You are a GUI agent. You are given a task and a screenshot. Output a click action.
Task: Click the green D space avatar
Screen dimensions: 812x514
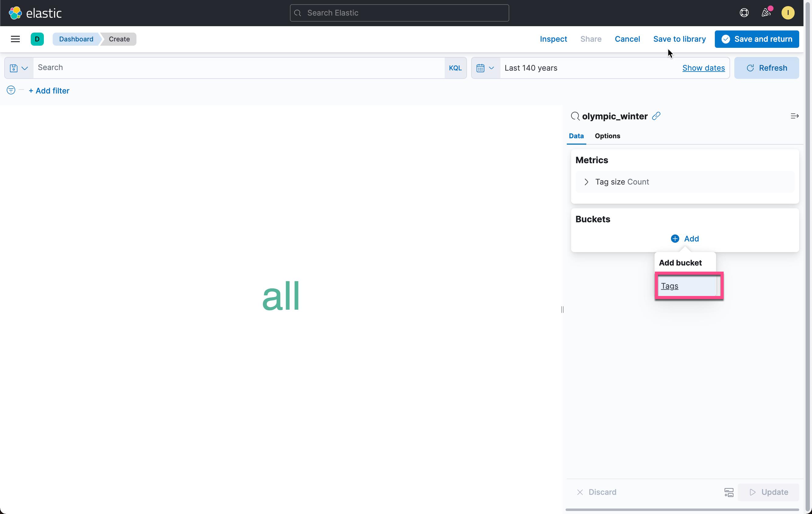click(x=37, y=39)
